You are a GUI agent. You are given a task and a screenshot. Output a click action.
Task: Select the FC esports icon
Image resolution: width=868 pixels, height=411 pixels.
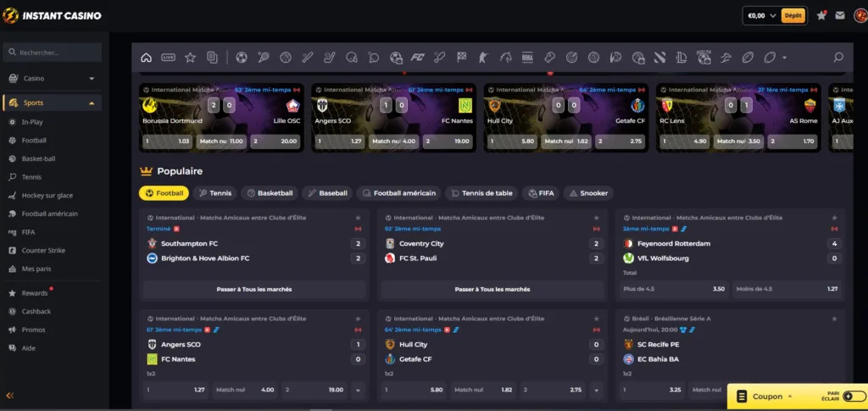pos(417,57)
